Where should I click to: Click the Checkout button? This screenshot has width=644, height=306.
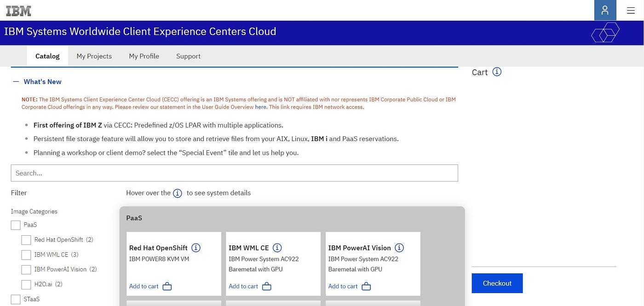(x=497, y=283)
